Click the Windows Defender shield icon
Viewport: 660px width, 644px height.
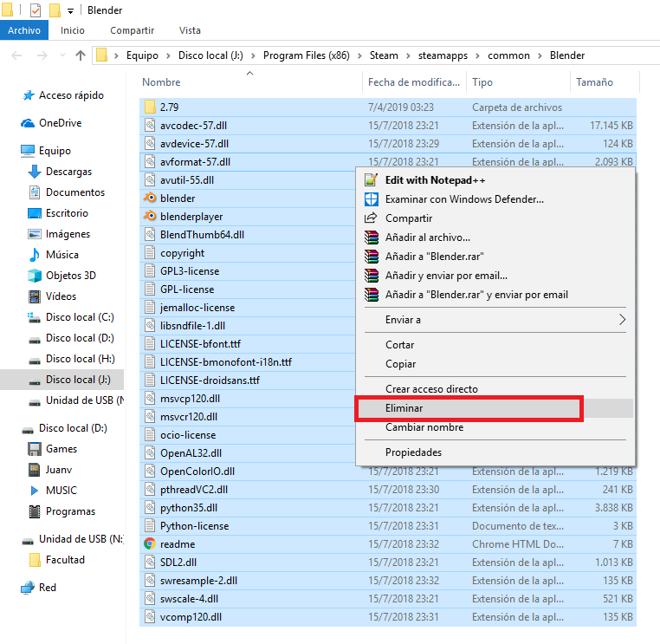[372, 199]
